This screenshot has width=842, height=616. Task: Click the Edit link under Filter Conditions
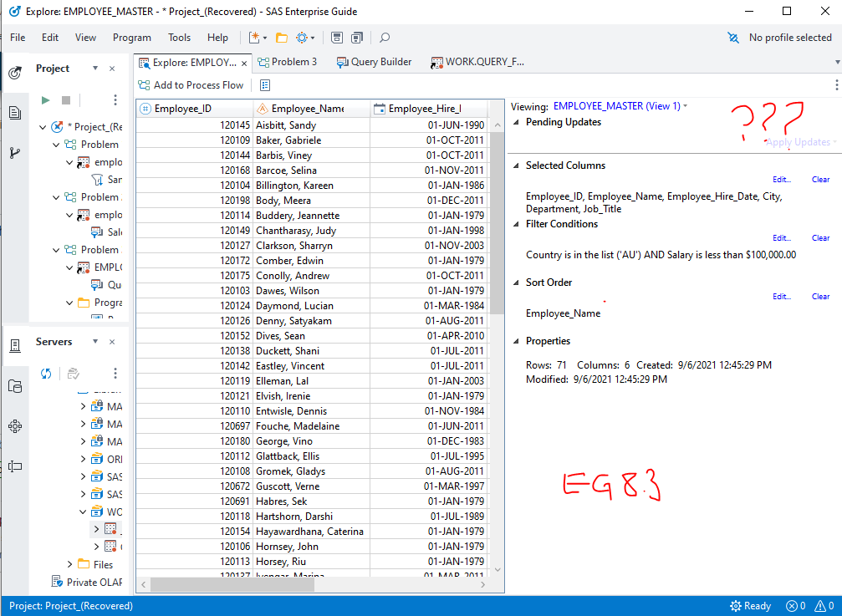[x=781, y=237]
